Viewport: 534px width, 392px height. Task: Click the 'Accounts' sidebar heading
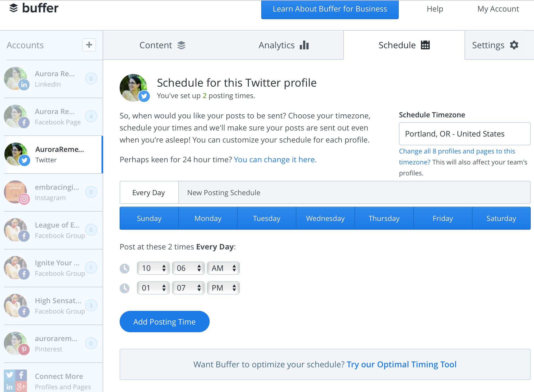(x=25, y=45)
